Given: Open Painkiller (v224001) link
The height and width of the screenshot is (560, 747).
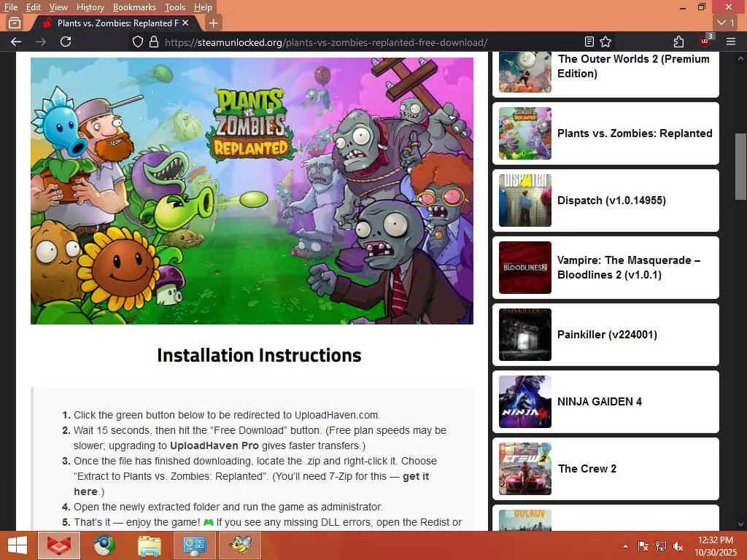Looking at the screenshot, I should click(607, 335).
